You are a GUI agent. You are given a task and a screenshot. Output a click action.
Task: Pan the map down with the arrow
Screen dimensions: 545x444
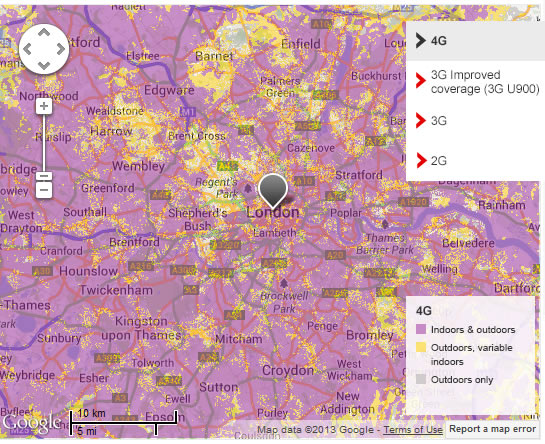tap(44, 65)
